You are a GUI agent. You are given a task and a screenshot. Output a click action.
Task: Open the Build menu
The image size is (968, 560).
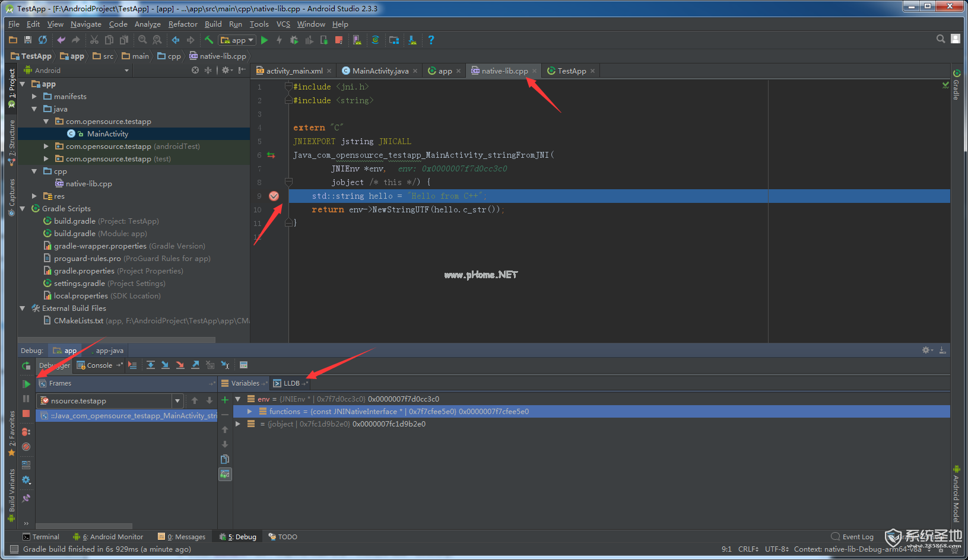point(213,24)
